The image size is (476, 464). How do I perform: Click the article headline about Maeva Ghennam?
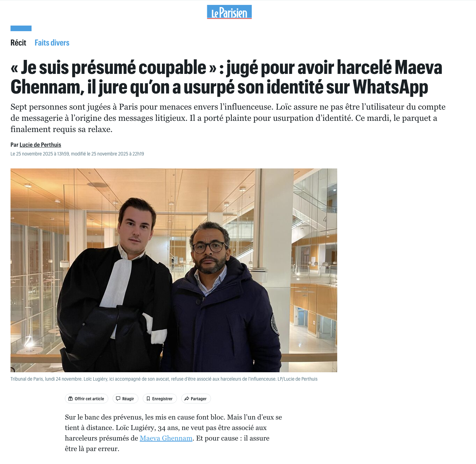tap(226, 77)
